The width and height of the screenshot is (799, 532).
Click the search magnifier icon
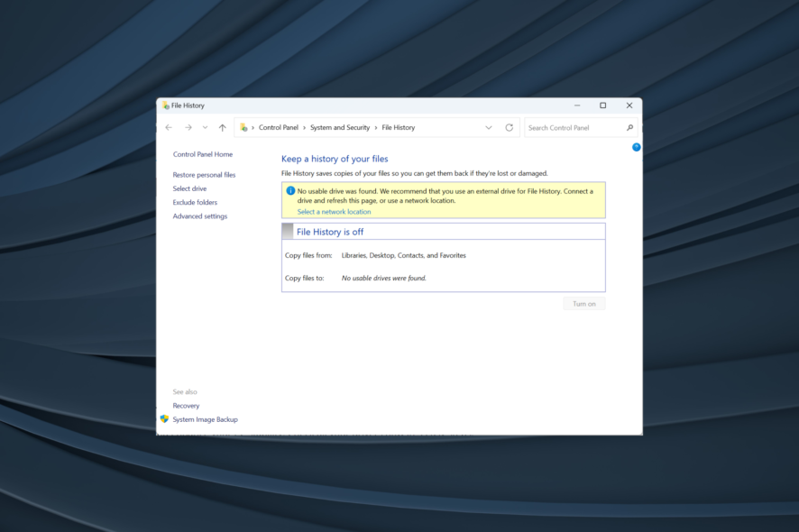click(x=629, y=127)
